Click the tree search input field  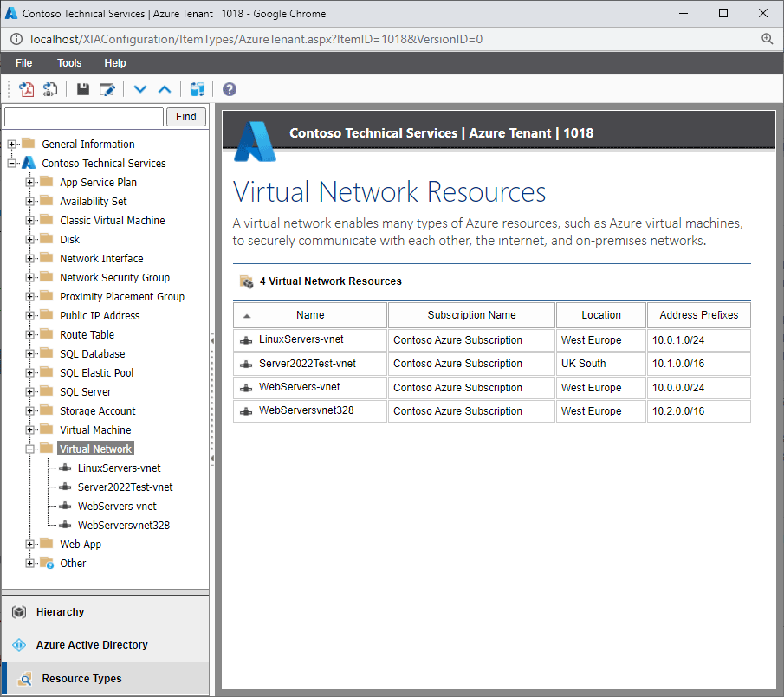click(x=84, y=117)
